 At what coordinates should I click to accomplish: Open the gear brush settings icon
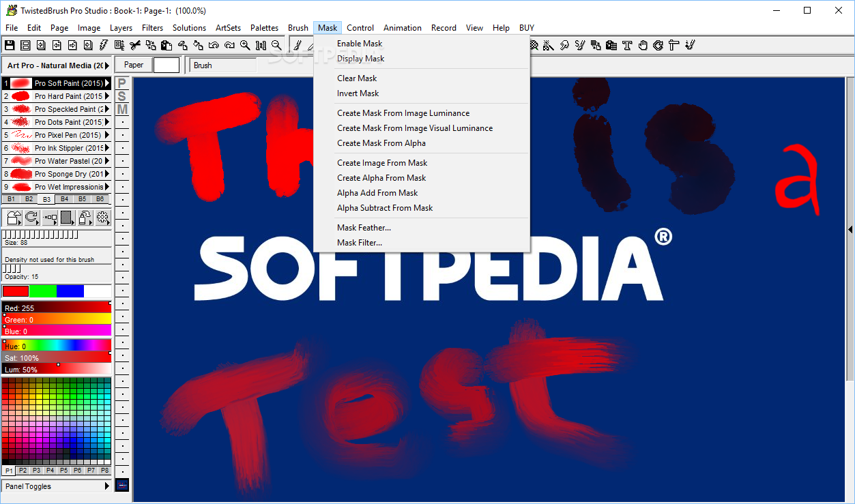tap(102, 218)
